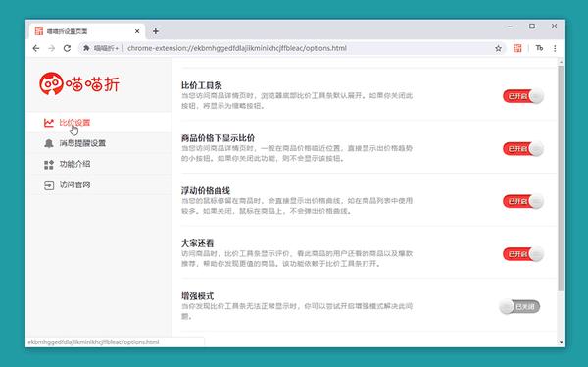
Task: Open the Chrome three-dot menu
Action: pyautogui.click(x=555, y=48)
